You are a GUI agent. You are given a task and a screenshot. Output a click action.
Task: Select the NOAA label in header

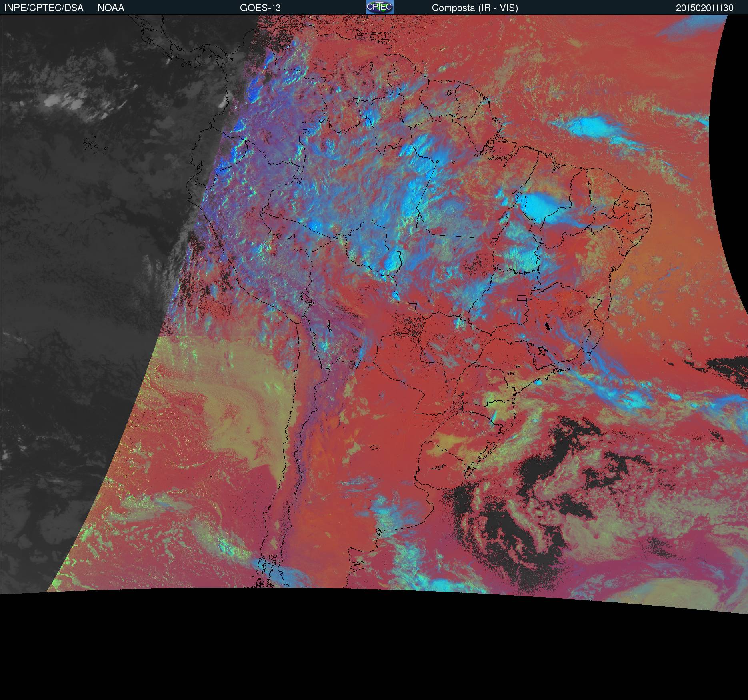pos(111,8)
